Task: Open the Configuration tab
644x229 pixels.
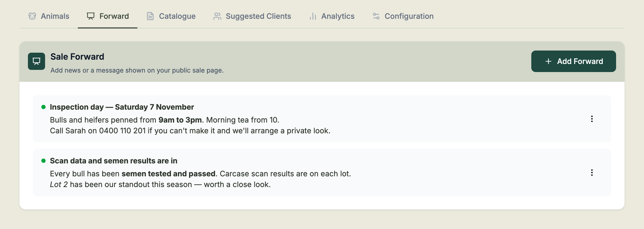Action: point(403,16)
